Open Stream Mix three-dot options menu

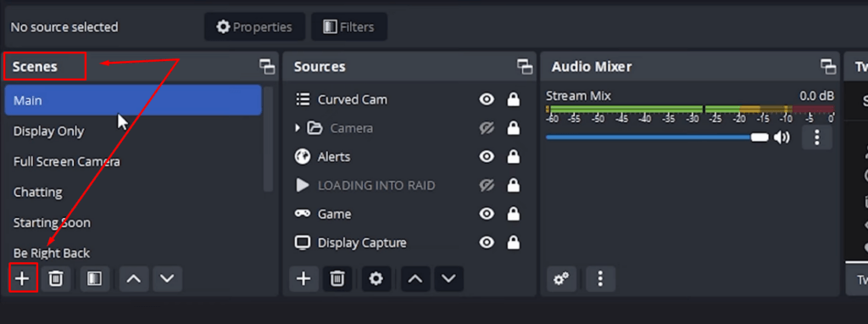817,137
